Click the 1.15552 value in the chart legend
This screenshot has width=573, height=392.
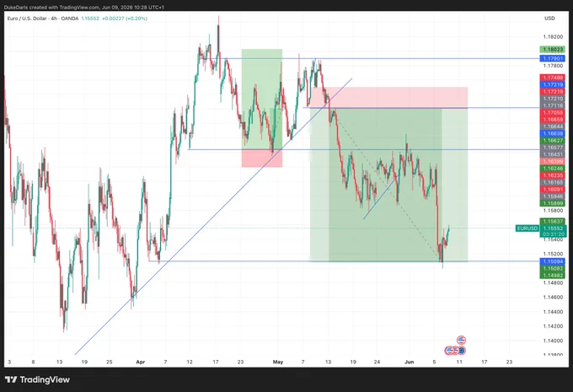coord(90,19)
